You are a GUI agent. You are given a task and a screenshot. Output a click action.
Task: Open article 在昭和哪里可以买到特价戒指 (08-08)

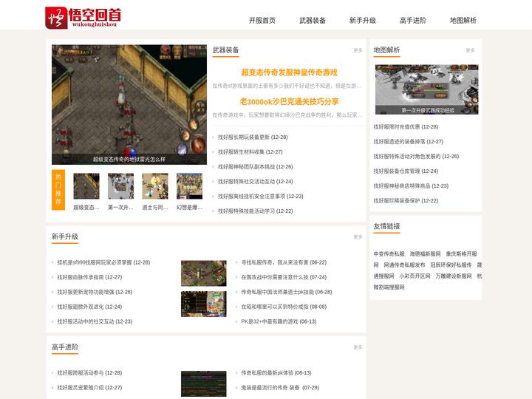(284, 307)
